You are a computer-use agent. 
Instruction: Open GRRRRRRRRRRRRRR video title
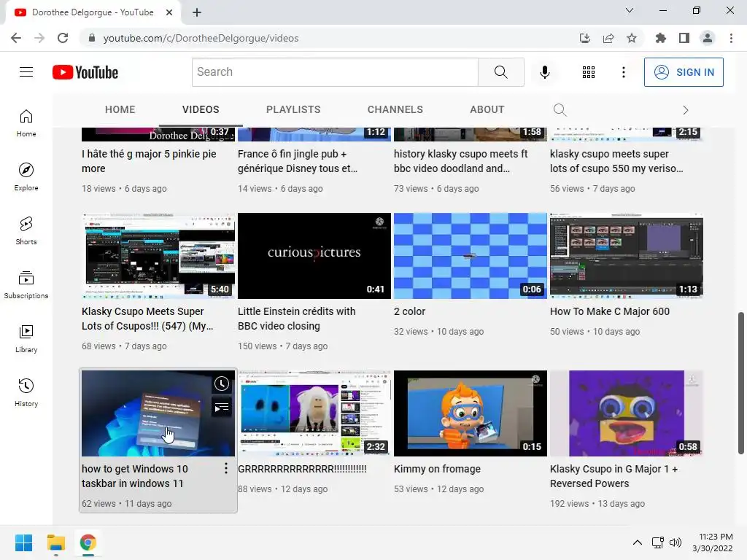pyautogui.click(x=303, y=469)
